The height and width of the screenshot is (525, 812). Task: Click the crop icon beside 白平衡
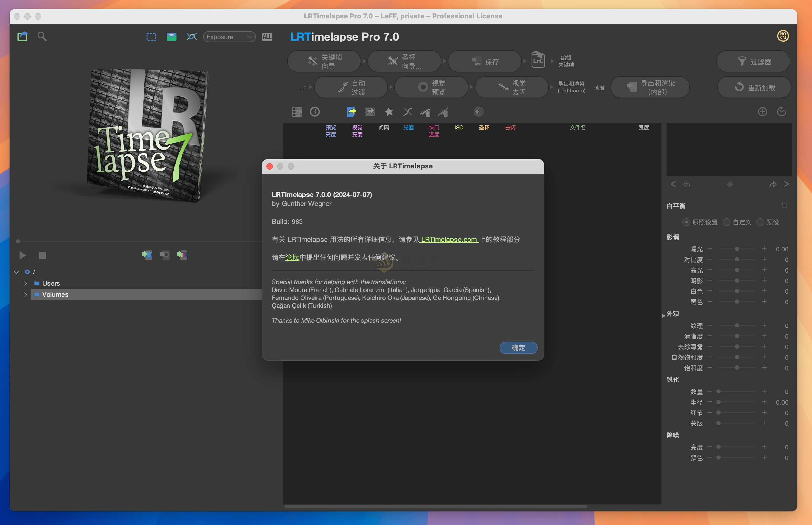[x=784, y=205]
